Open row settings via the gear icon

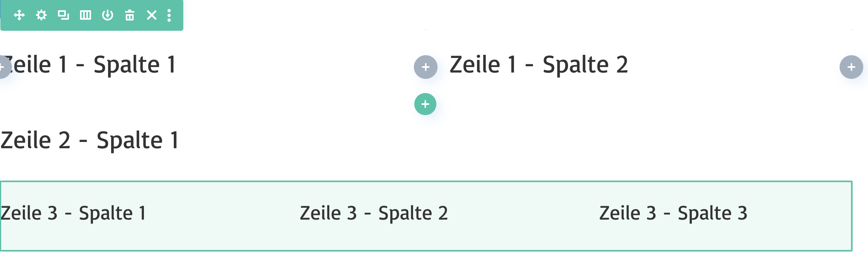[41, 15]
